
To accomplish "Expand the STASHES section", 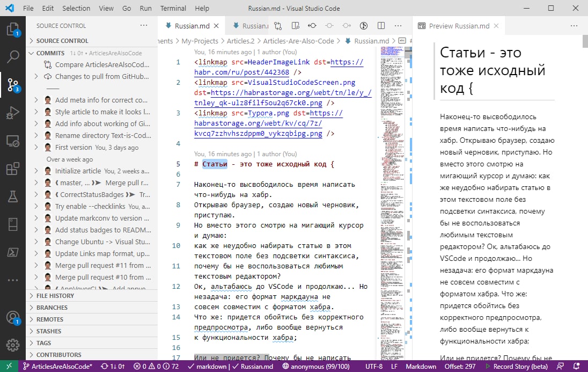I will tap(92, 331).
